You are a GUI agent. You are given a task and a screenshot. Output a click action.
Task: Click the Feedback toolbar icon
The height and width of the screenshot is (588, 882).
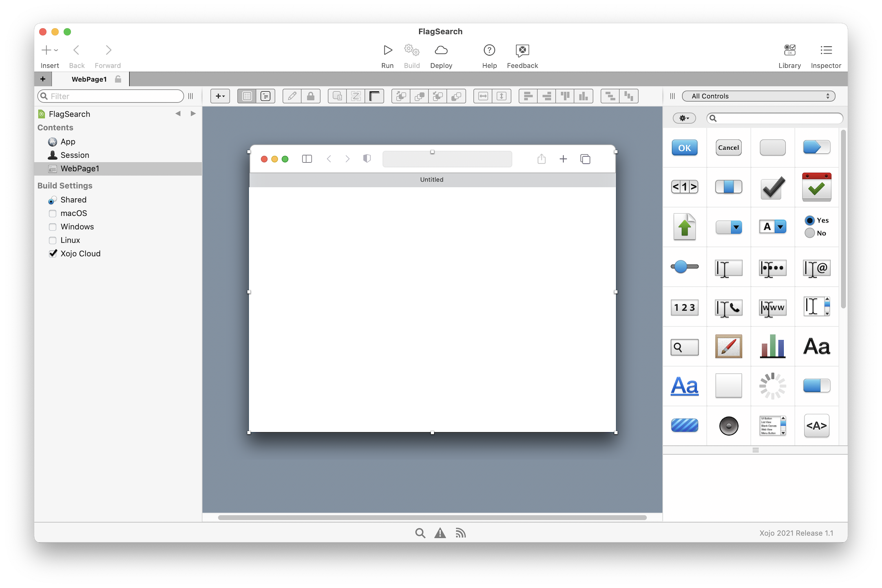(522, 51)
